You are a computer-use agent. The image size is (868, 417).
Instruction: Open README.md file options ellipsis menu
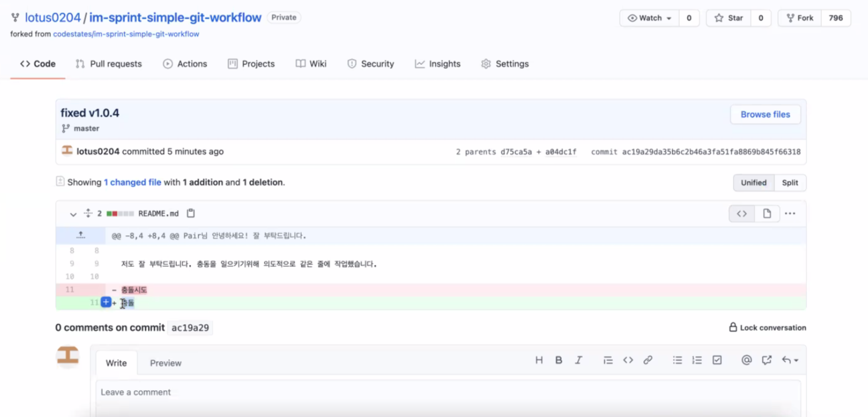coord(790,214)
